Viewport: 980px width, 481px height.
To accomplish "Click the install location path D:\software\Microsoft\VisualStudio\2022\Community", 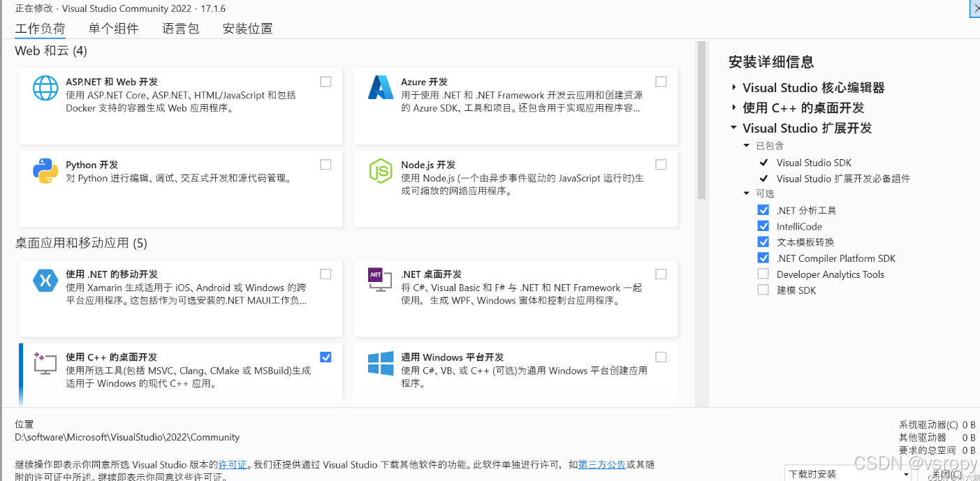I will click(127, 437).
